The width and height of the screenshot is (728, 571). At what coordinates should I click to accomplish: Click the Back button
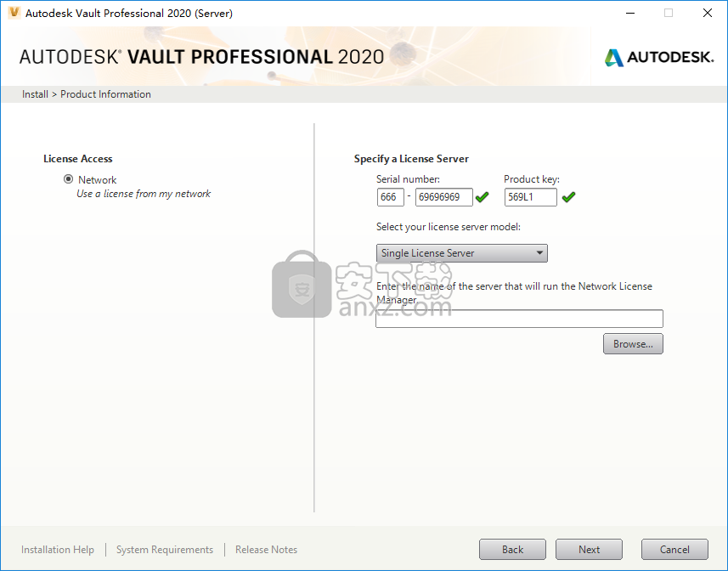click(512, 550)
